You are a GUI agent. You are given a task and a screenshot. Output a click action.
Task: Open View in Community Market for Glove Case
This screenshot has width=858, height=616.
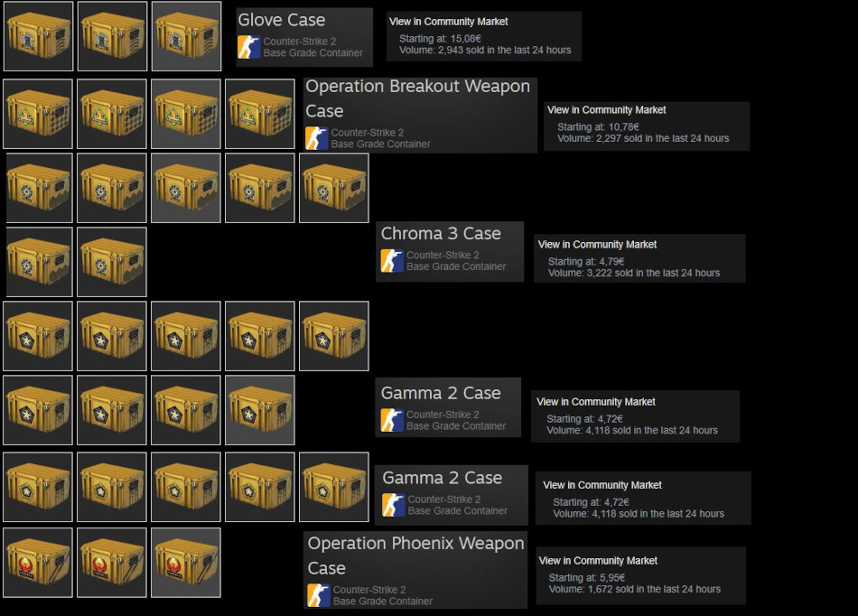(x=448, y=22)
